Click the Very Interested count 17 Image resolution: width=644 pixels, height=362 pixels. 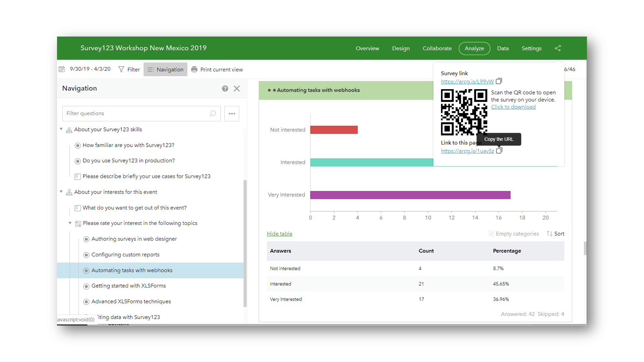point(421,299)
